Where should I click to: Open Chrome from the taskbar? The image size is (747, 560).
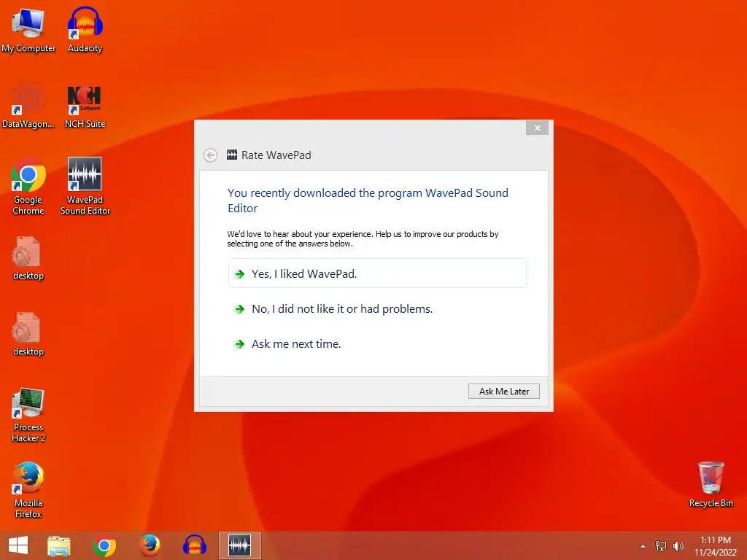tap(104, 545)
